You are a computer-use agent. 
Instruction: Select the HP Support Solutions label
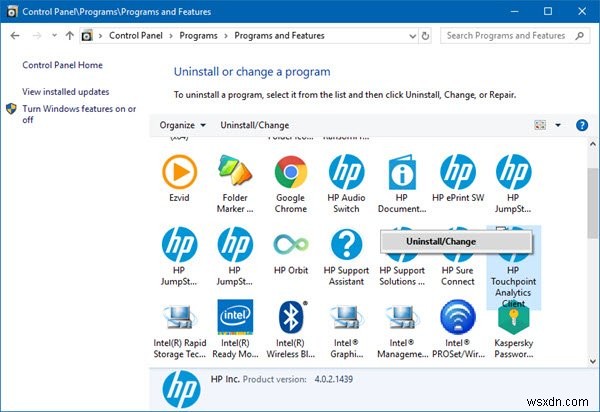(x=402, y=276)
